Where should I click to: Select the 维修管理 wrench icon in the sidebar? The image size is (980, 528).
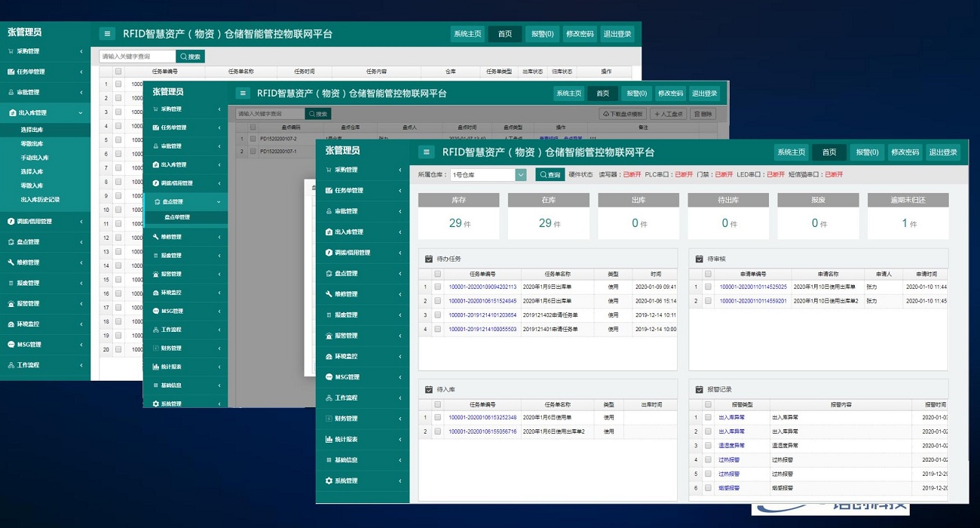click(327, 293)
